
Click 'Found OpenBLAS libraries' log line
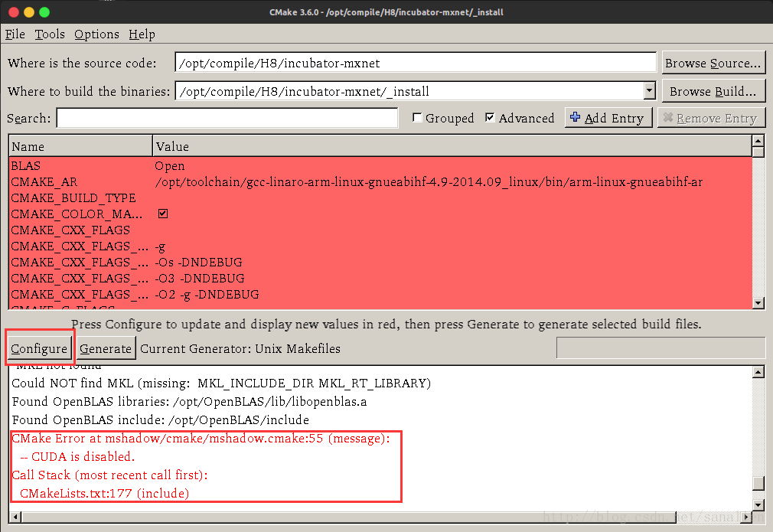tap(189, 401)
